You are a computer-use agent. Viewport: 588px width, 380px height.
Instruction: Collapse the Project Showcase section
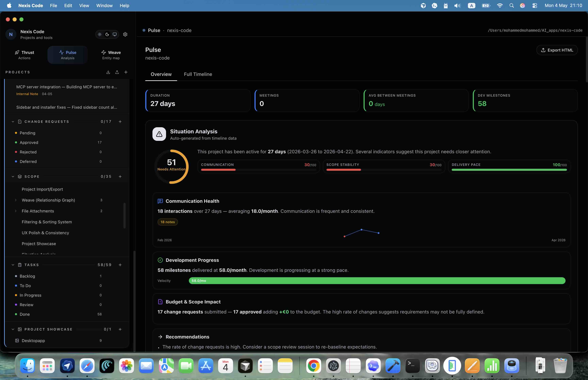13,329
